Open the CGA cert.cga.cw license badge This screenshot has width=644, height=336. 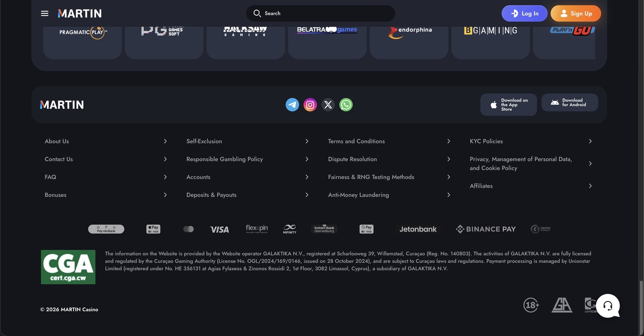tap(68, 267)
